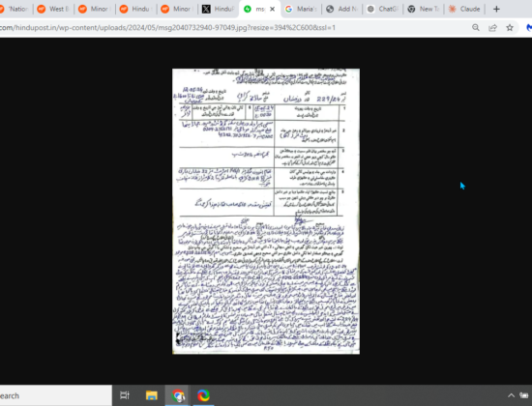Switch to the ChatGPT tab

pos(383,9)
